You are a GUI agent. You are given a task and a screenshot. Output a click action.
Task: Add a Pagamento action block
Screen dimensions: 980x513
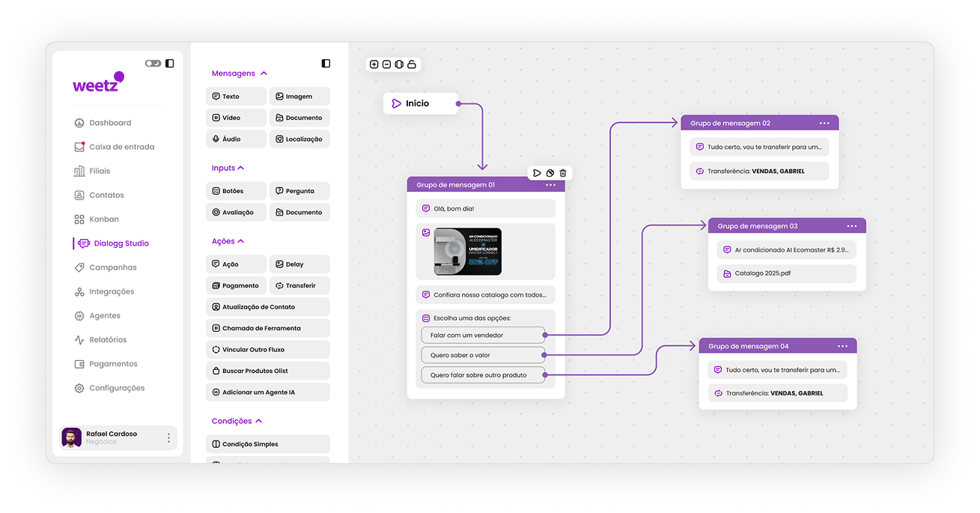[x=236, y=285]
